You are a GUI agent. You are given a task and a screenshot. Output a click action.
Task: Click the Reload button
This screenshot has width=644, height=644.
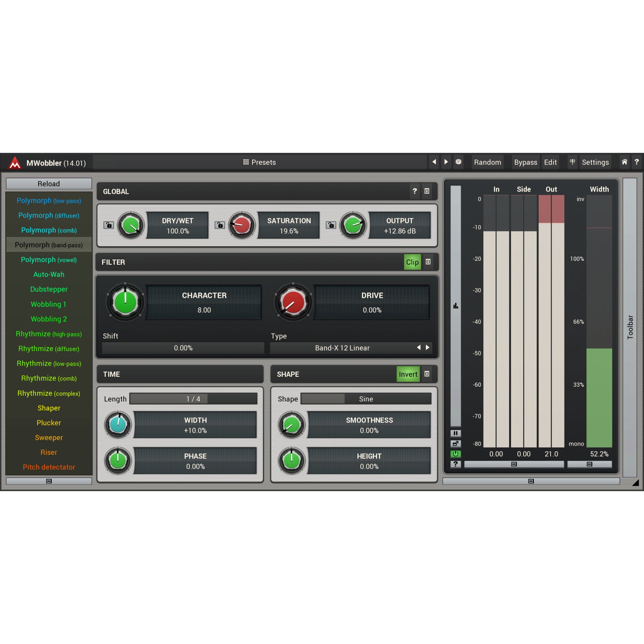pyautogui.click(x=49, y=184)
